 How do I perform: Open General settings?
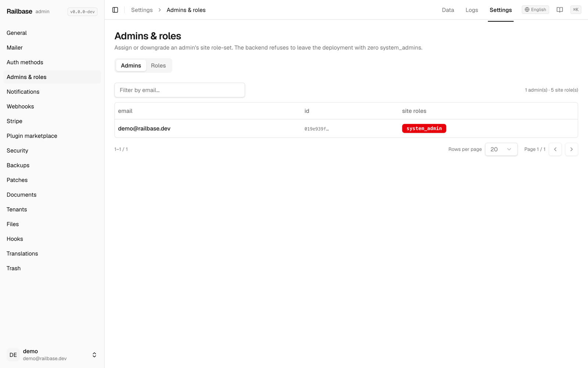(x=52, y=33)
